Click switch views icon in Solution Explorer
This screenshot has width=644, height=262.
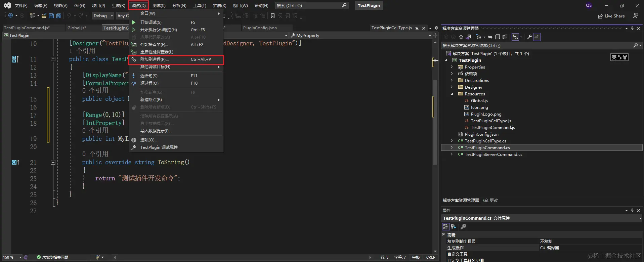click(x=468, y=37)
